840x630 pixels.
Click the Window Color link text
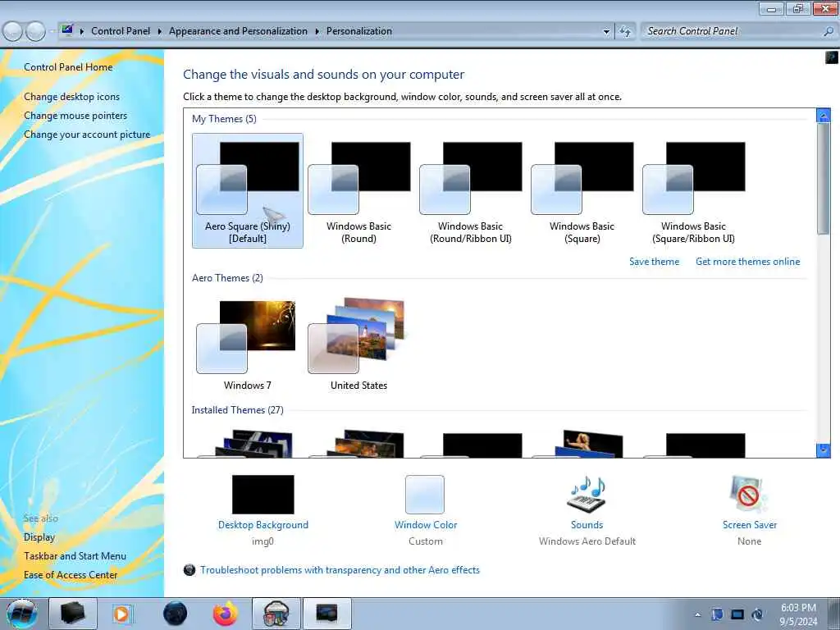click(426, 525)
